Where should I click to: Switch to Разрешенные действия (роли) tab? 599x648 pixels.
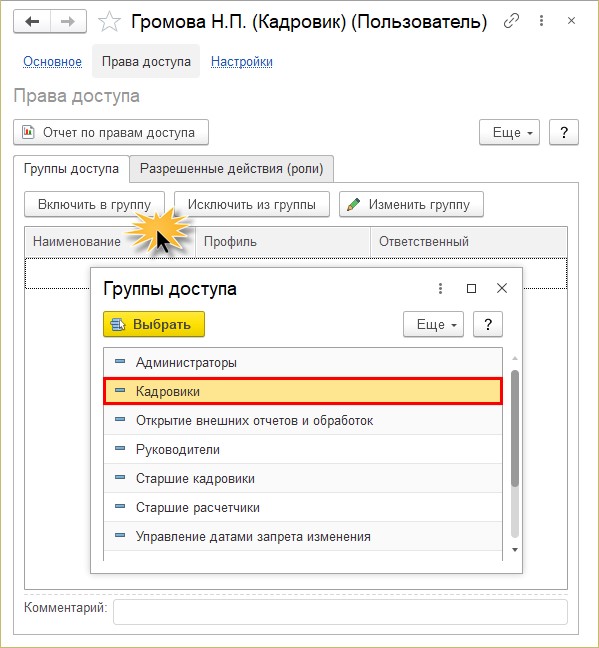point(231,169)
